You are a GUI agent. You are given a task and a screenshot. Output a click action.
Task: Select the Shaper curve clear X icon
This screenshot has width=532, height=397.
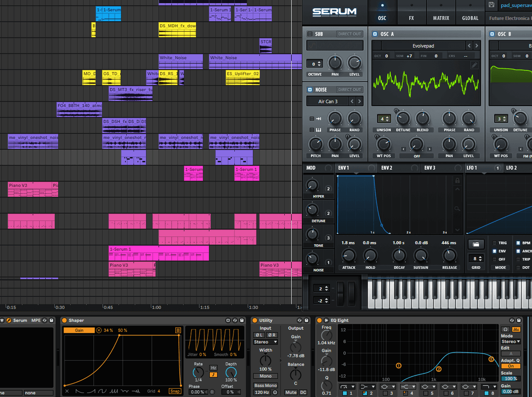click(67, 391)
